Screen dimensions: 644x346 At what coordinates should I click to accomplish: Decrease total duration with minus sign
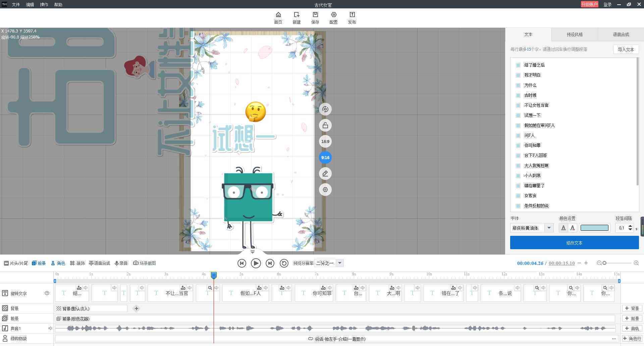click(579, 263)
